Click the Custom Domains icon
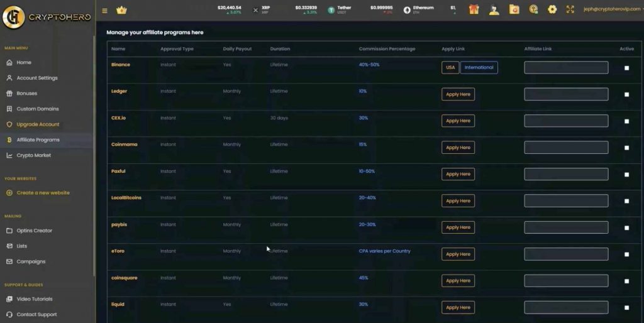The image size is (644, 323). coord(9,109)
